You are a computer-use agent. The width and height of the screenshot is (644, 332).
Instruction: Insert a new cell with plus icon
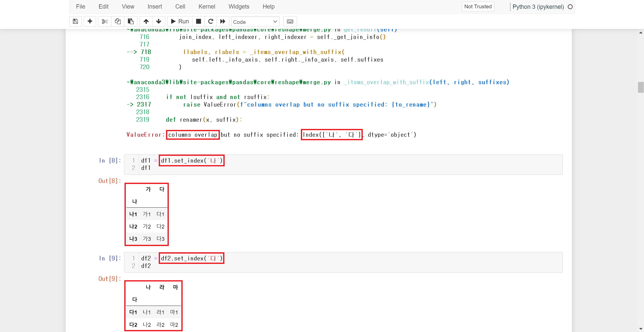[x=90, y=21]
